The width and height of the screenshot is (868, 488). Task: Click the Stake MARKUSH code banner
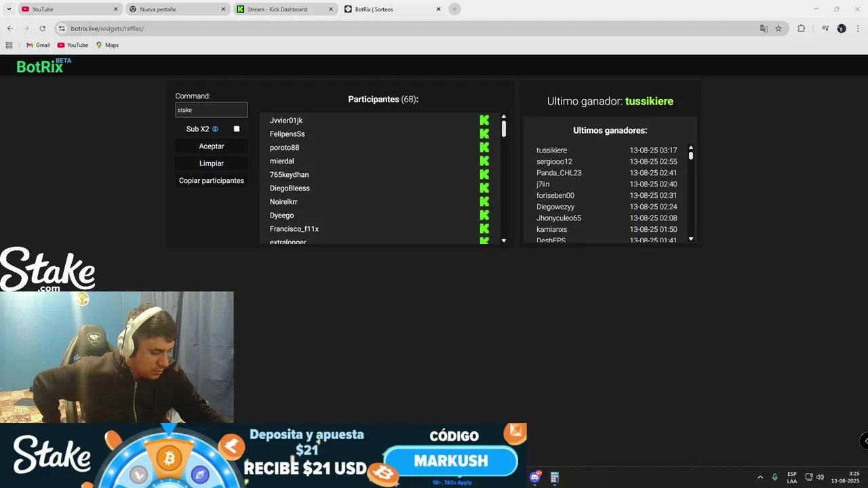pyautogui.click(x=263, y=454)
